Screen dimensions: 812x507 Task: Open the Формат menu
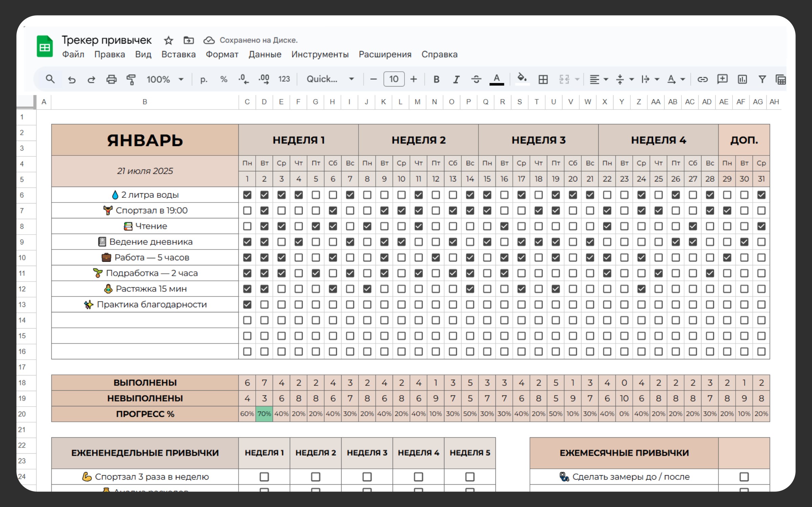click(x=222, y=54)
